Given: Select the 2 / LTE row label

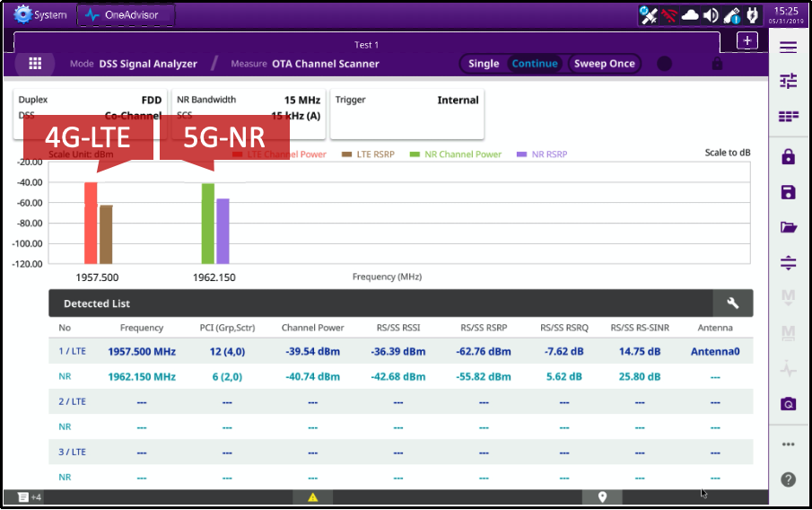Looking at the screenshot, I should [x=72, y=401].
